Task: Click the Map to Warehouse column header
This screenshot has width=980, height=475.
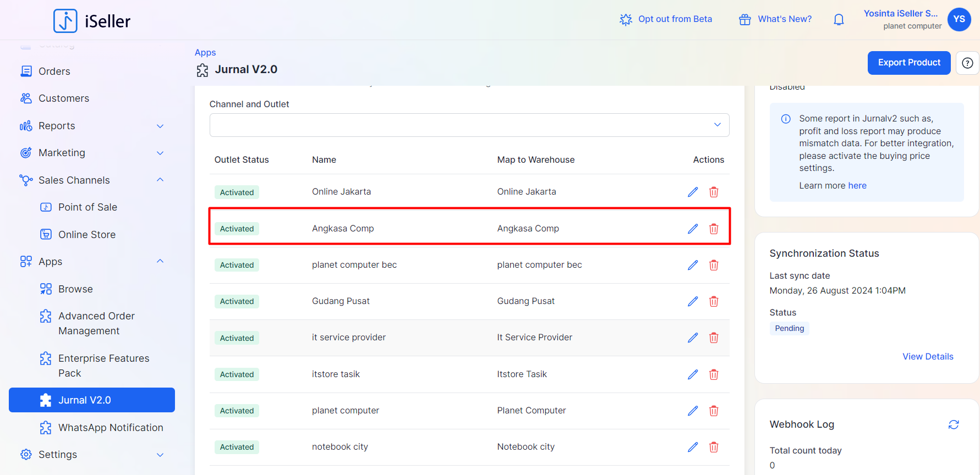Action: [535, 160]
